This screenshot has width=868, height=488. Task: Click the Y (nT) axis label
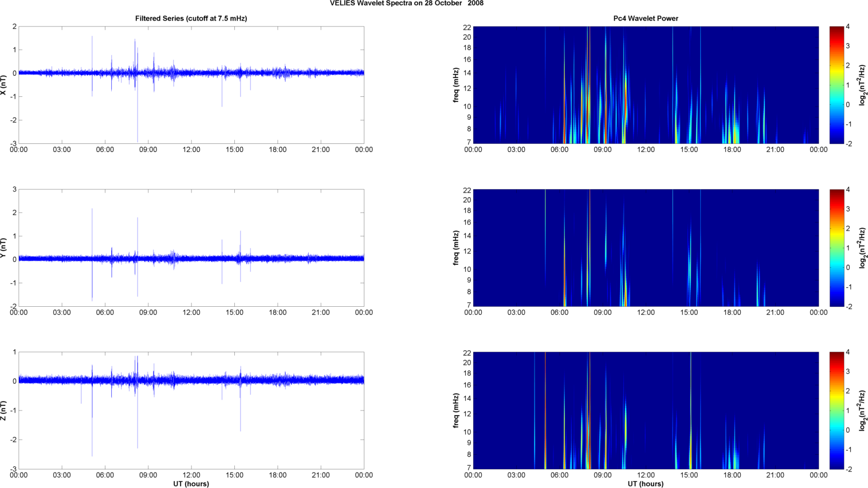coord(3,248)
